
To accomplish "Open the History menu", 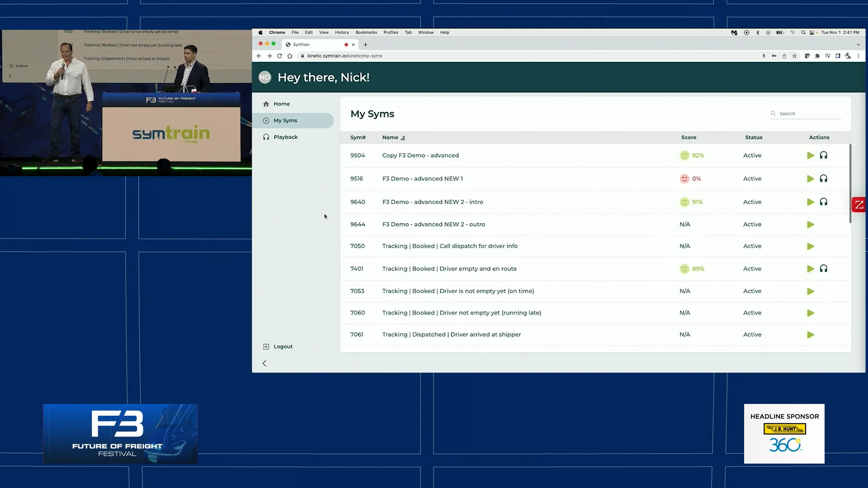I will (x=342, y=33).
